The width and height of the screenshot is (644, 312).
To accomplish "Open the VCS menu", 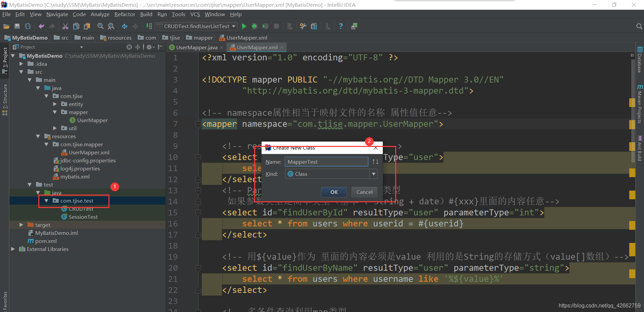I will point(195,14).
